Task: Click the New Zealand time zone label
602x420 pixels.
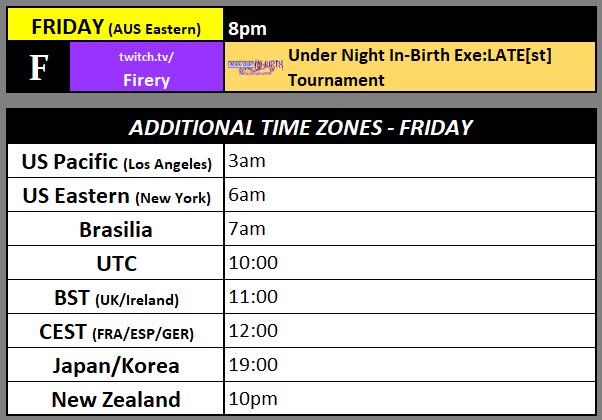Action: point(117,399)
